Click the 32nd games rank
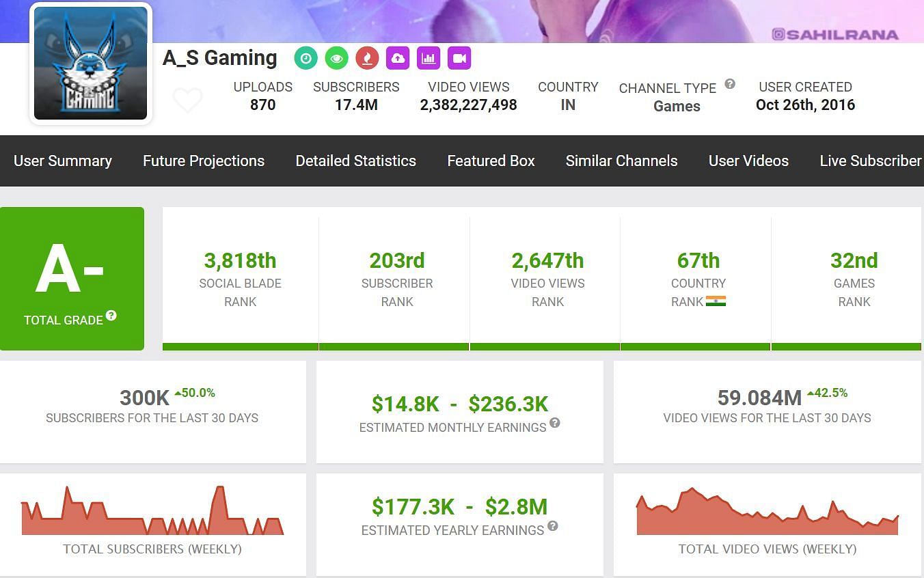The height and width of the screenshot is (578, 924). coord(854,260)
